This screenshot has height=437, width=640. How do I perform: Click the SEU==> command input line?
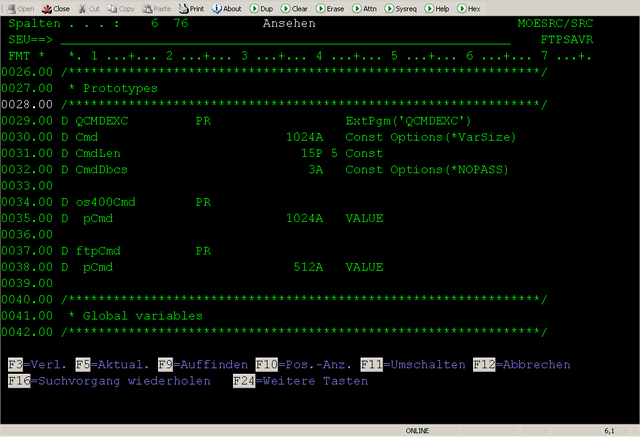[x=285, y=40]
